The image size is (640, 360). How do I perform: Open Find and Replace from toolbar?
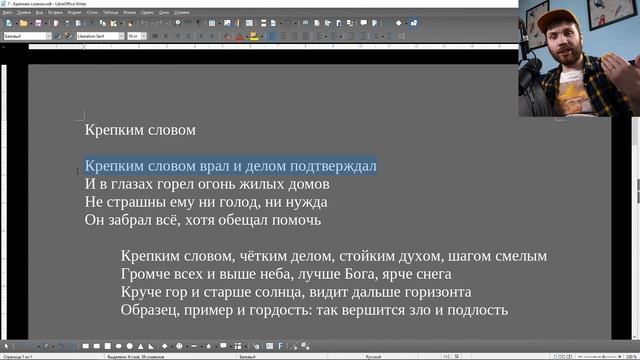point(178,23)
